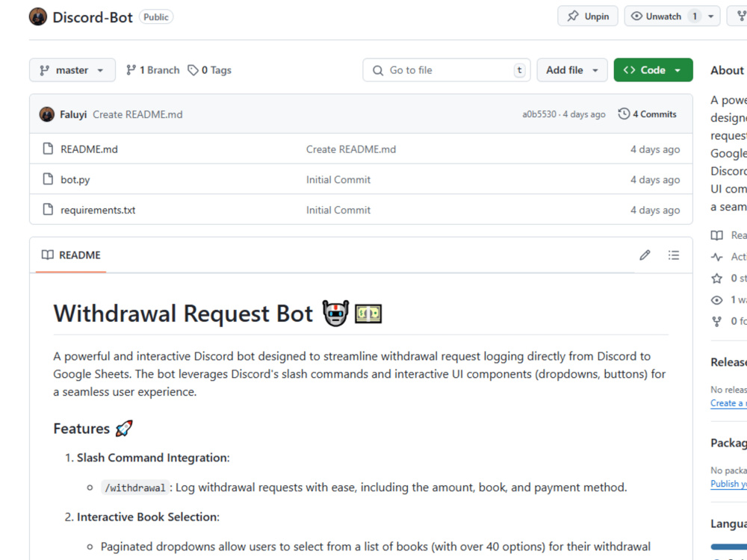747x560 pixels.
Task: Click the book Readme icon in About sidebar
Action: [716, 235]
